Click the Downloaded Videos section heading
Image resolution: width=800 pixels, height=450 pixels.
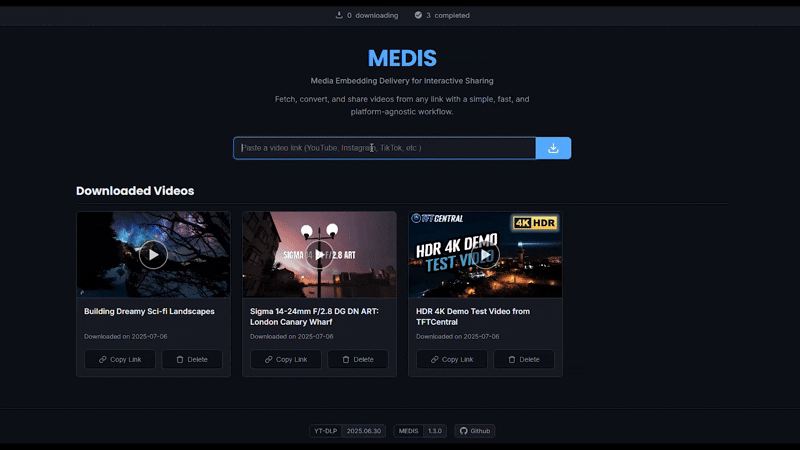pos(135,191)
